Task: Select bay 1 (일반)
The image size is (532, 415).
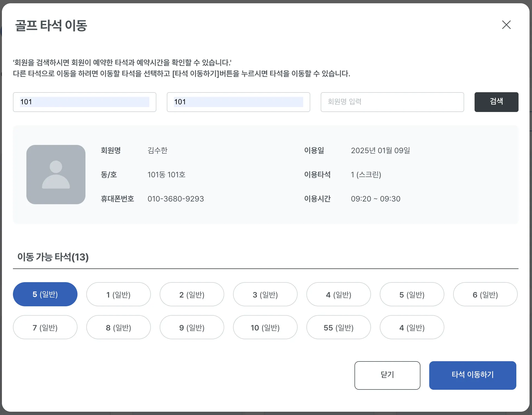Action: tap(118, 294)
